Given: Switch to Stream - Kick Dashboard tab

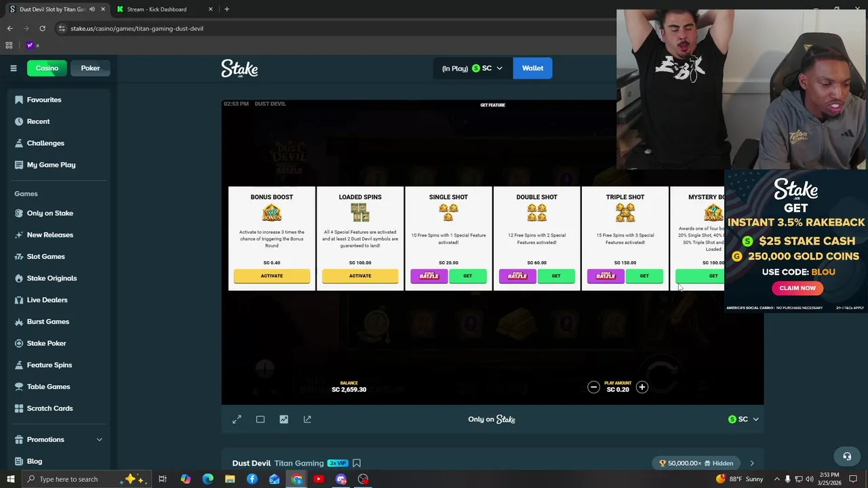Looking at the screenshot, I should pos(163,9).
